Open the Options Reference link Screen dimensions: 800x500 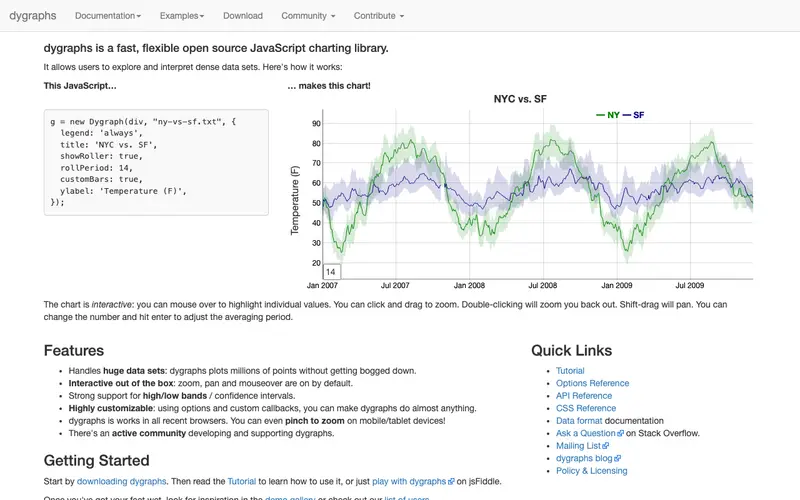[x=592, y=383]
